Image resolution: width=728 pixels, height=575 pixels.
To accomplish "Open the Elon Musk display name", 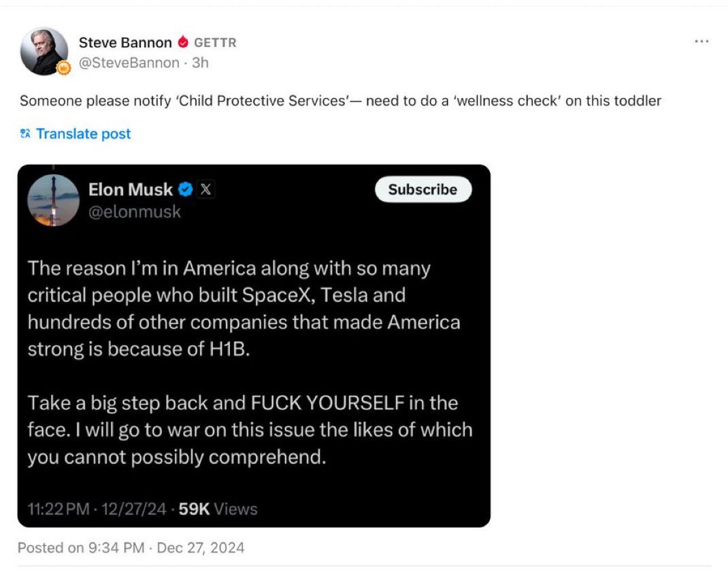I will (x=131, y=189).
